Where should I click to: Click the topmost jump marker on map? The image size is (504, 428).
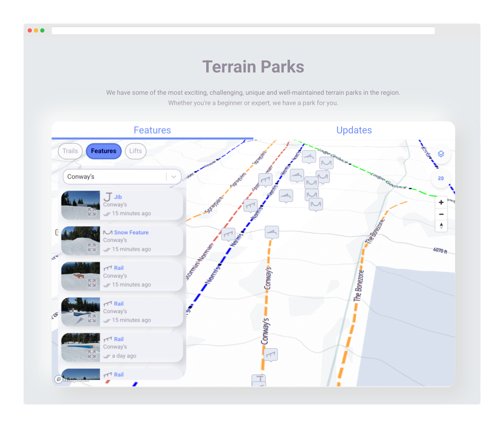pos(309,156)
